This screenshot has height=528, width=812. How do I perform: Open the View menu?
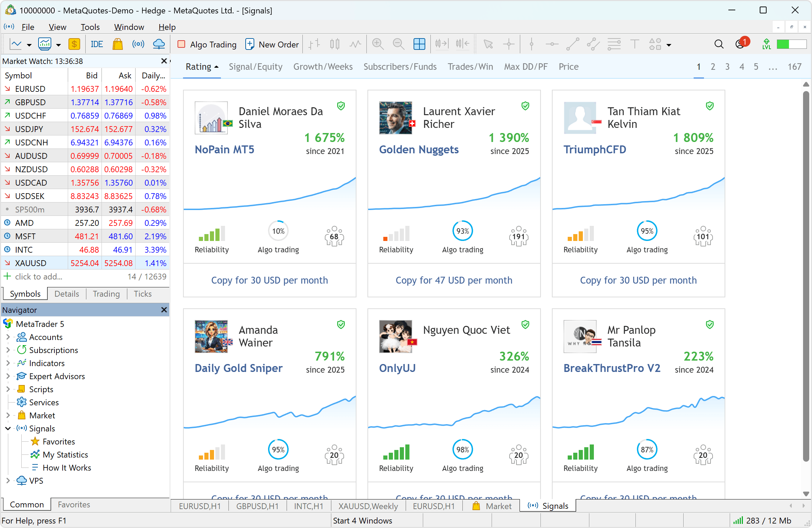pos(57,27)
